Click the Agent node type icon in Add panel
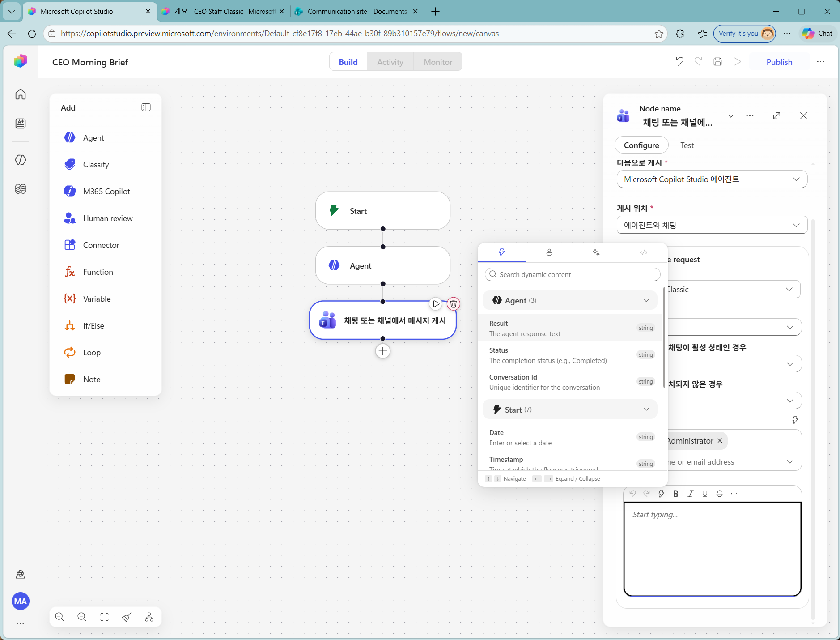 pos(70,137)
